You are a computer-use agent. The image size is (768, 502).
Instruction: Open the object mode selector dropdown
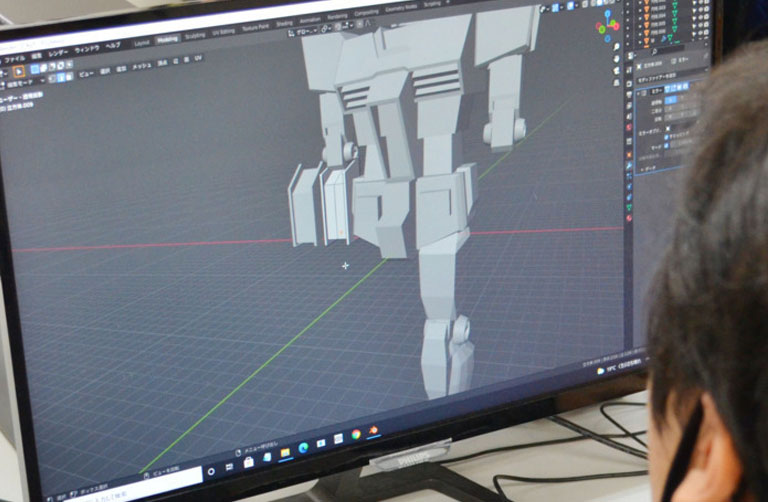[20, 83]
